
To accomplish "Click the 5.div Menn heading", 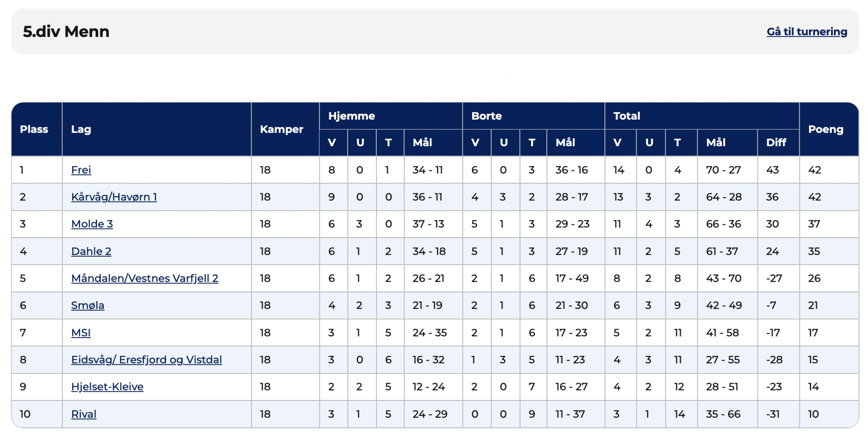I will [66, 32].
